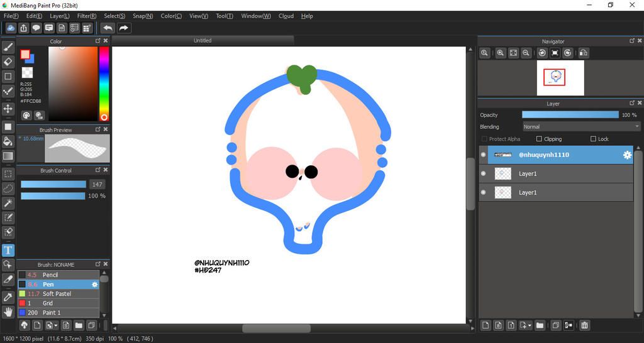Screen dimensions: 644x343
Task: Select the Select Eraser tool
Action: [x=8, y=232]
